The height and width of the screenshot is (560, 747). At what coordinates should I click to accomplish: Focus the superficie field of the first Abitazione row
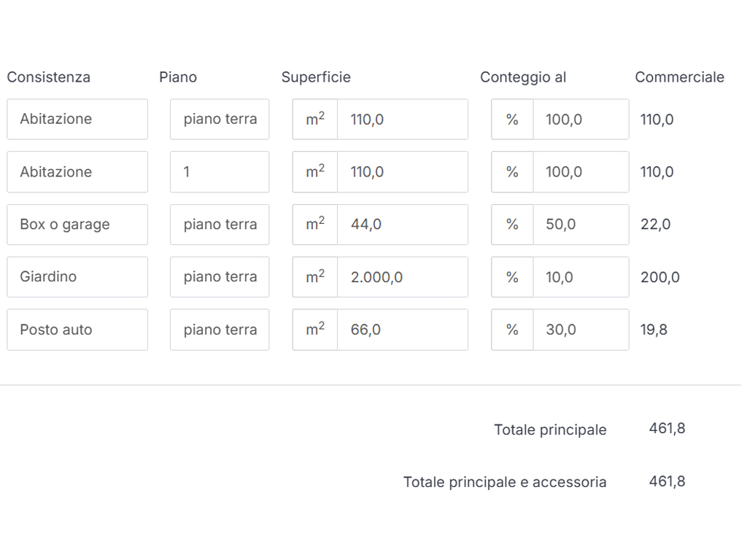[402, 120]
